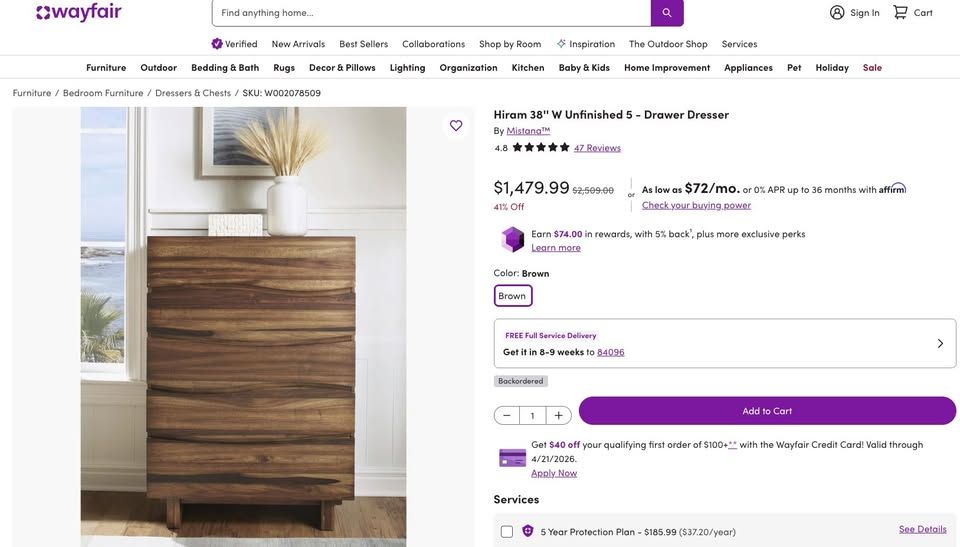Open the Lighting department menu
The image size is (960, 547).
[x=407, y=67]
